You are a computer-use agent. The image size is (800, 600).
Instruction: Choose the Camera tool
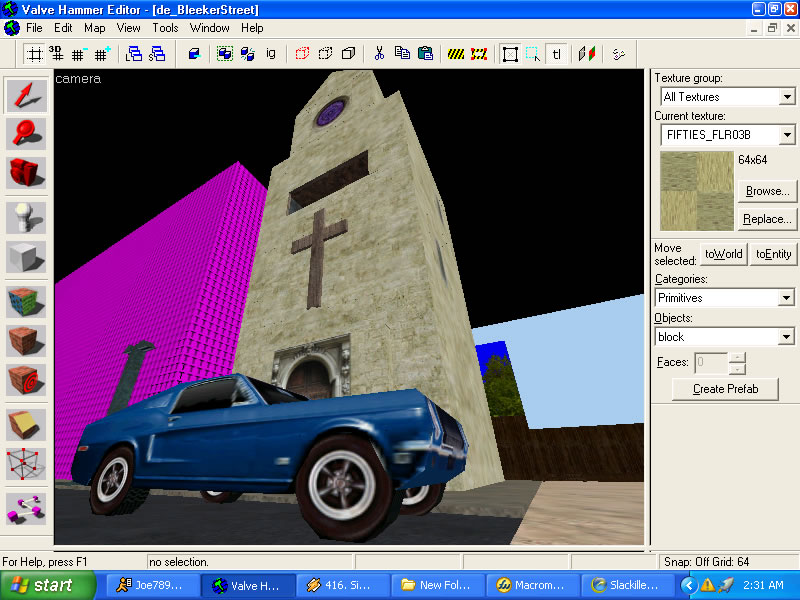25,172
